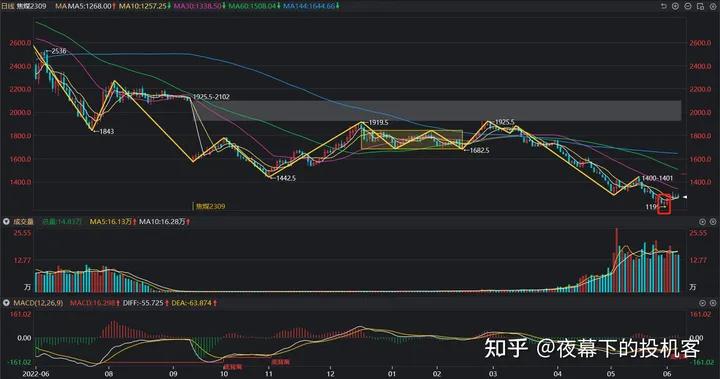Image resolution: width=720 pixels, height=379 pixels.
Task: Click the yellow consolidation box around January
Action: click(x=412, y=140)
